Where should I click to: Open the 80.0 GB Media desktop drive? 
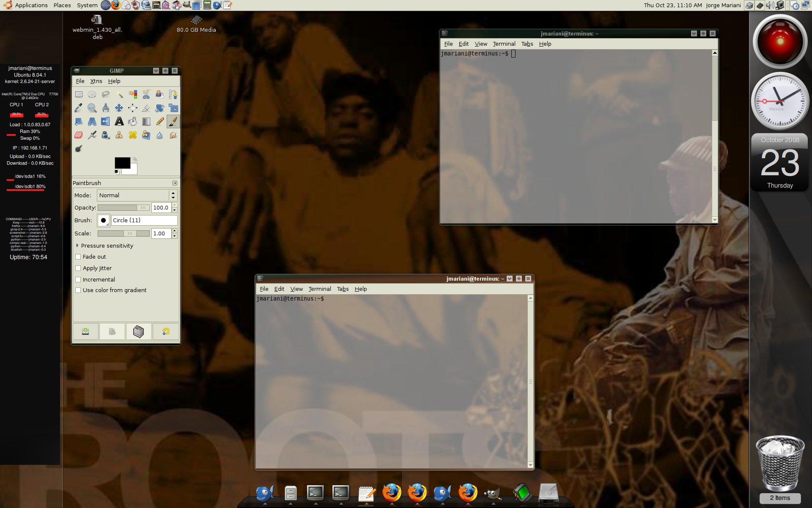[196, 24]
